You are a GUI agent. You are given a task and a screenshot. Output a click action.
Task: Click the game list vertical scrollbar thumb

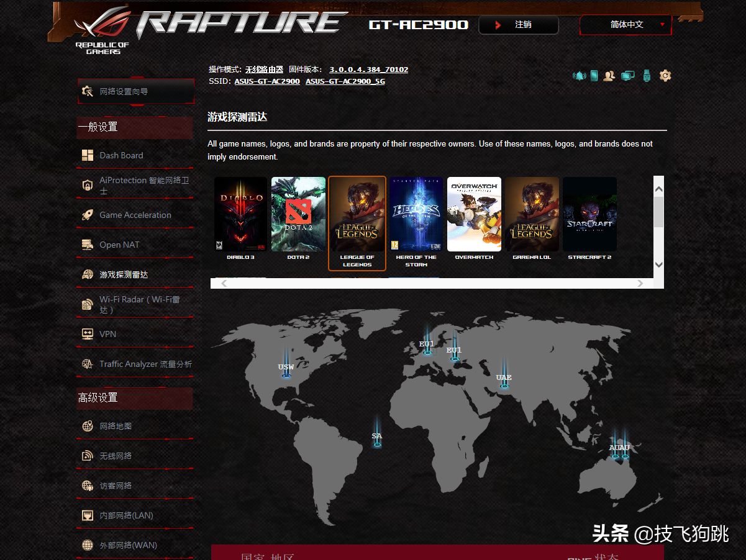[659, 212]
